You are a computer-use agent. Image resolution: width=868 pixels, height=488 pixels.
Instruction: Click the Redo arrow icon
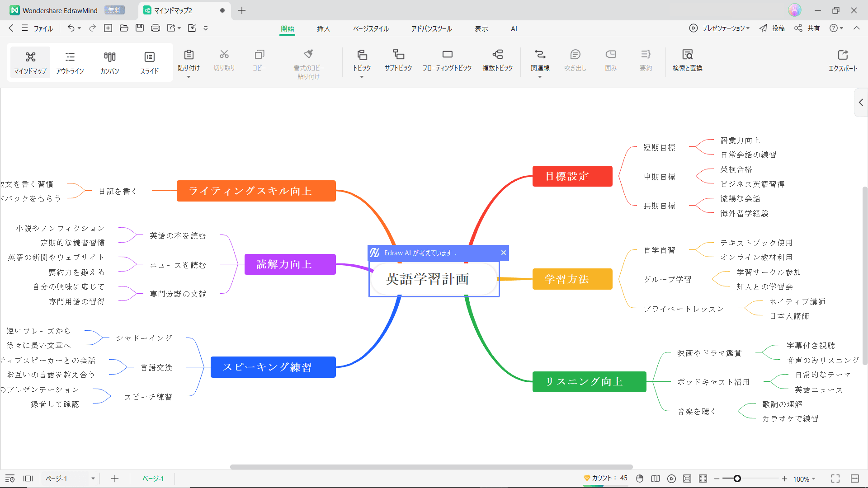click(92, 28)
